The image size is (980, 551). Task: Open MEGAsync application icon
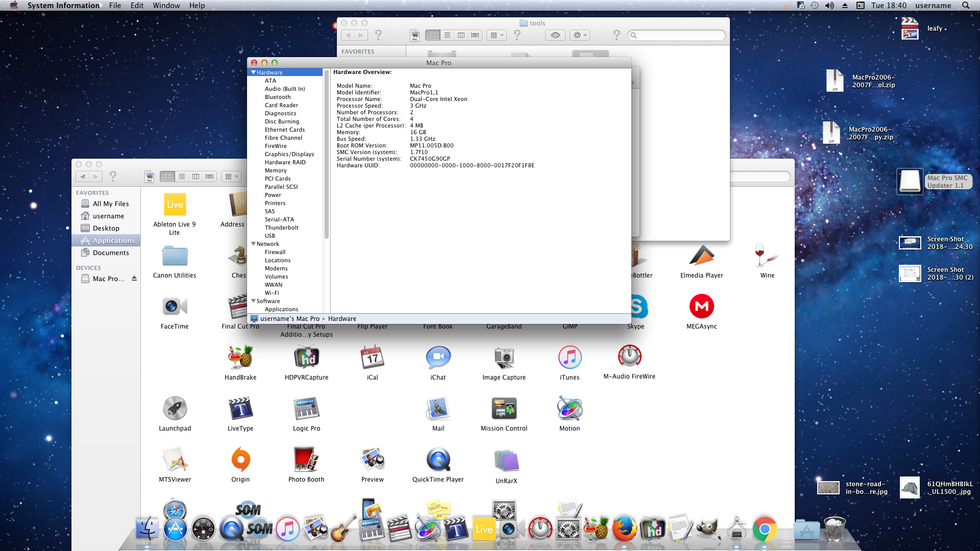(701, 306)
